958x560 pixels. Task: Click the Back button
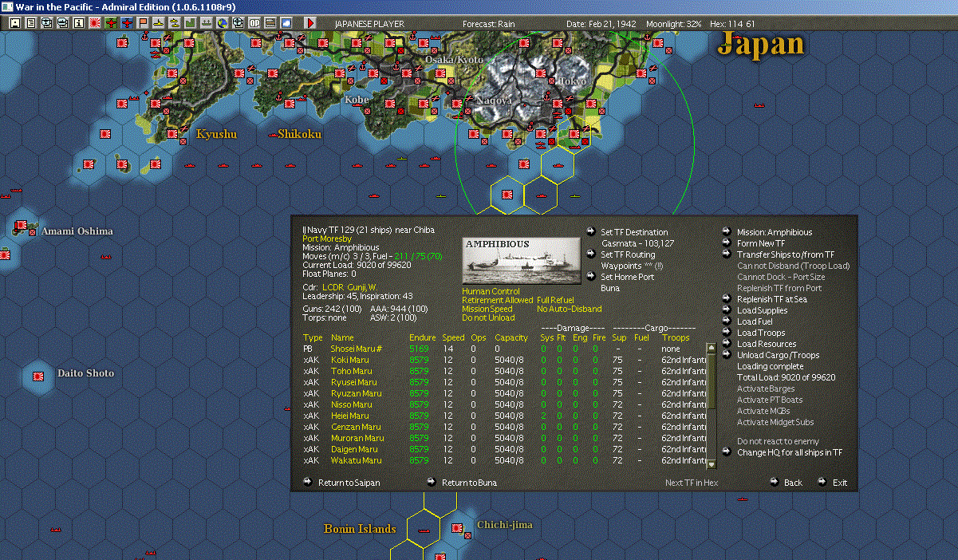point(793,483)
